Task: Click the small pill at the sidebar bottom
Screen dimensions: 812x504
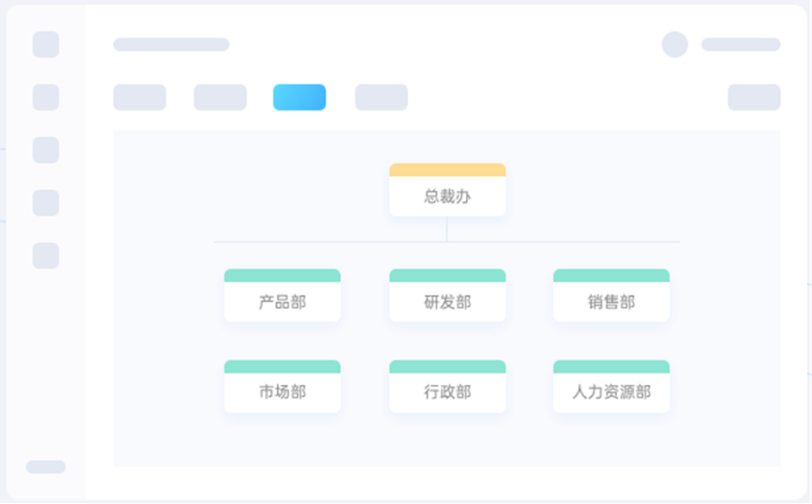Action: click(46, 467)
